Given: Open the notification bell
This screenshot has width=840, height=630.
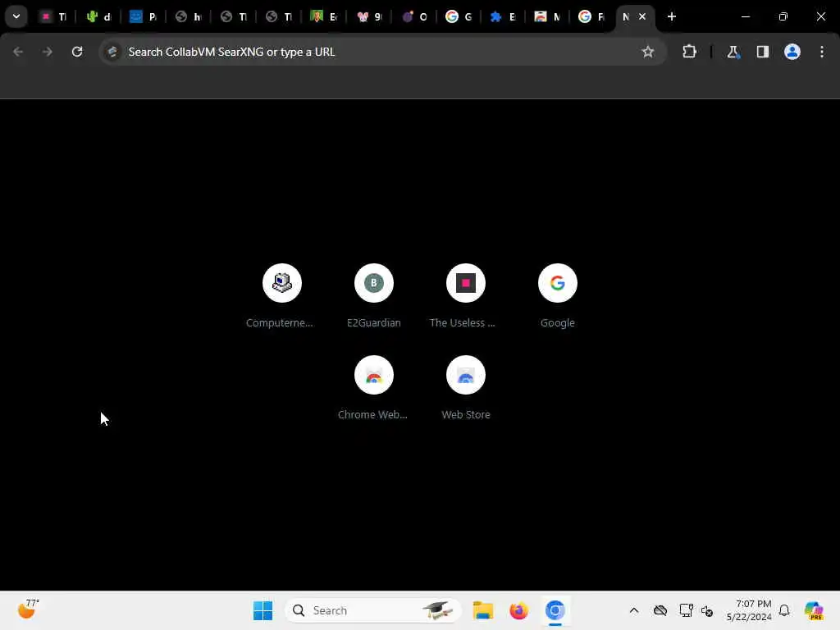Looking at the screenshot, I should click(x=784, y=610).
